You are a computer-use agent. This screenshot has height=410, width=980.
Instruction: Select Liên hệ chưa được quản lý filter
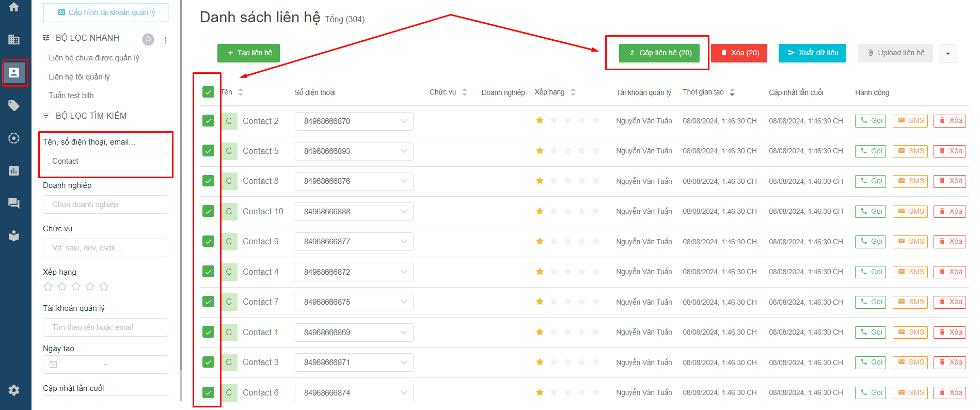pos(93,58)
